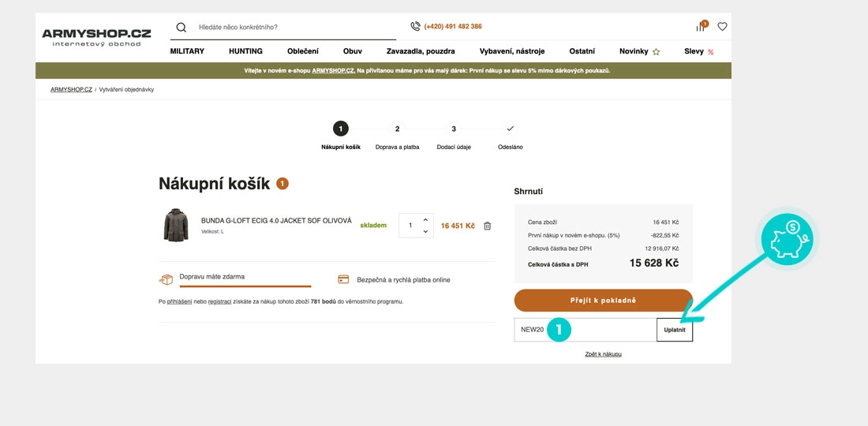Click the ARMYSHOP.CZ breadcrumb link
This screenshot has width=868, height=426.
71,90
